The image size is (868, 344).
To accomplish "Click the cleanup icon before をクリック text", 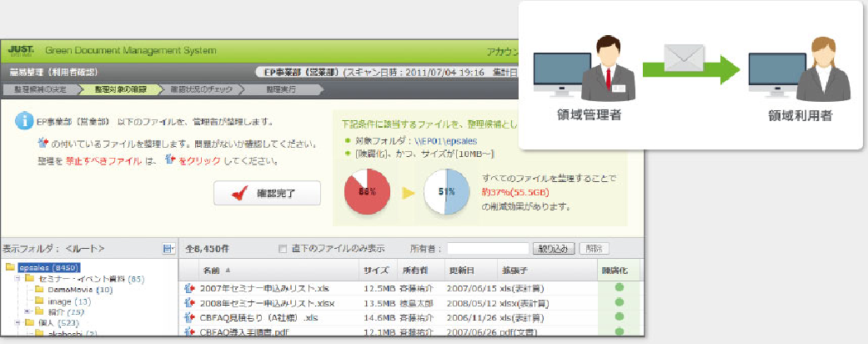I will [x=170, y=160].
